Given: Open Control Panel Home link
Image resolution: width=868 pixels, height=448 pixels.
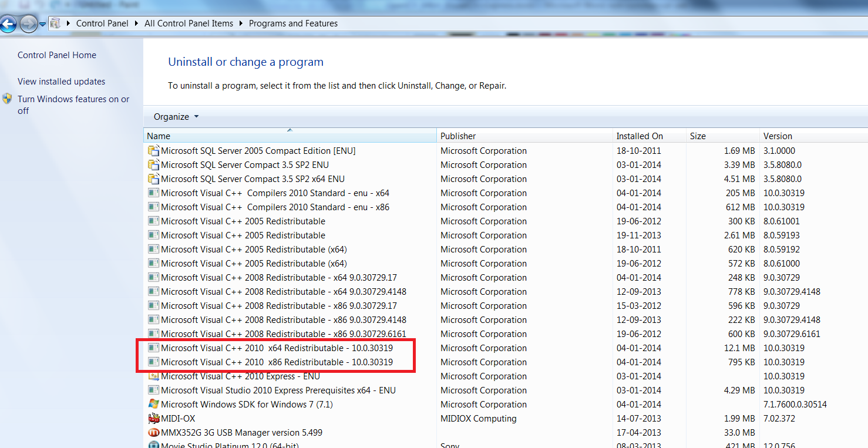Looking at the screenshot, I should pyautogui.click(x=57, y=55).
